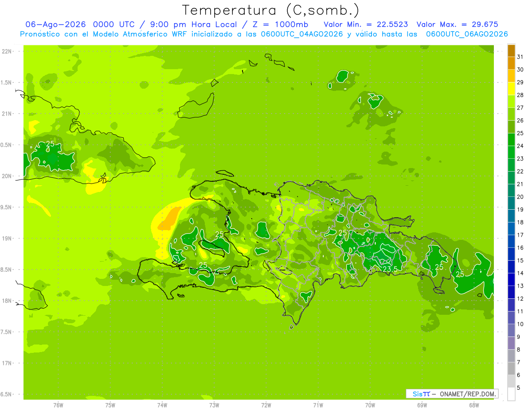Click the '0000 UTC' time text
The image size is (532, 411).
pos(115,24)
